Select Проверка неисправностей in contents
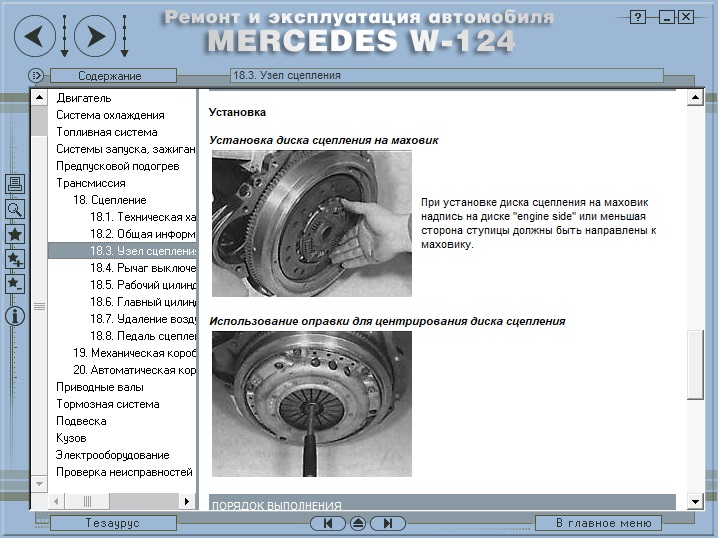Screen dimensions: 718x538 click(124, 472)
